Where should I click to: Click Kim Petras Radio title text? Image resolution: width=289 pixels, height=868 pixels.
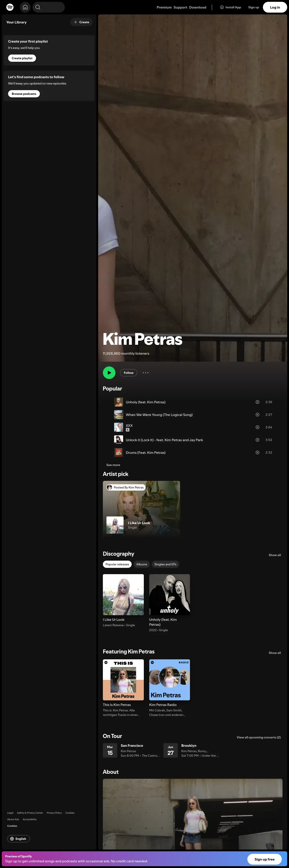point(163,705)
